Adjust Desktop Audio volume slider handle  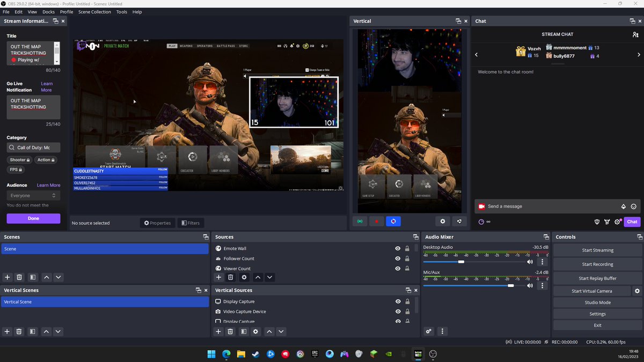461,262
